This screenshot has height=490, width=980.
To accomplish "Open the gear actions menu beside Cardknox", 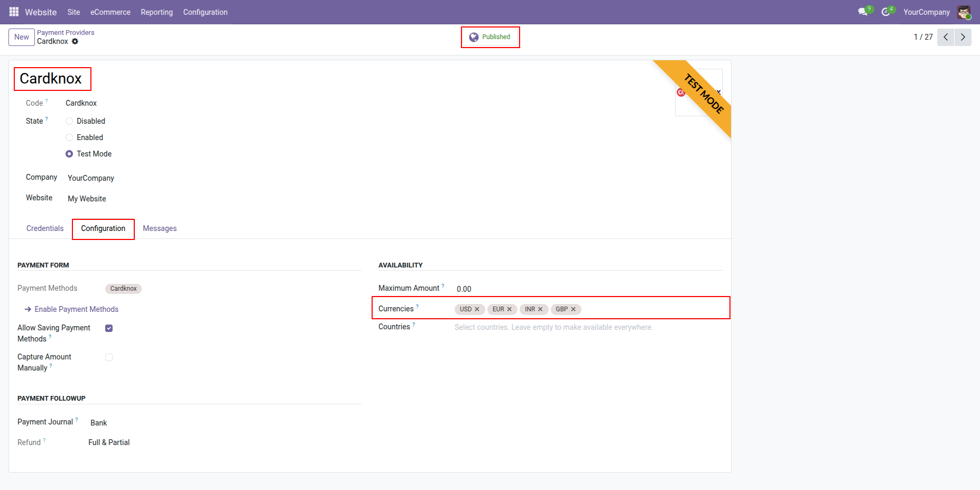I will pyautogui.click(x=75, y=41).
